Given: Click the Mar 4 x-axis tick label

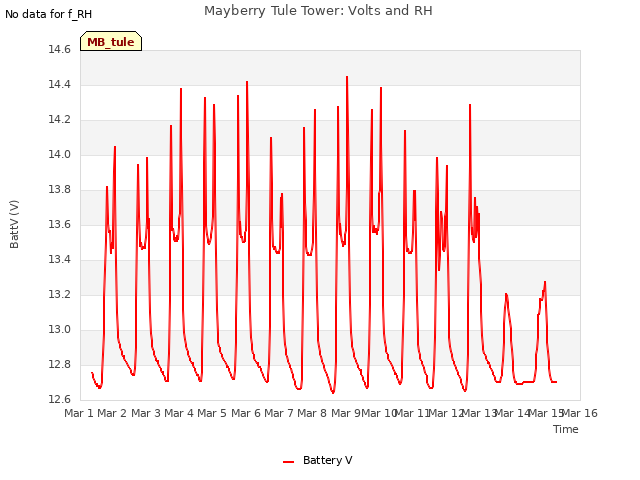Looking at the screenshot, I should (179, 413).
